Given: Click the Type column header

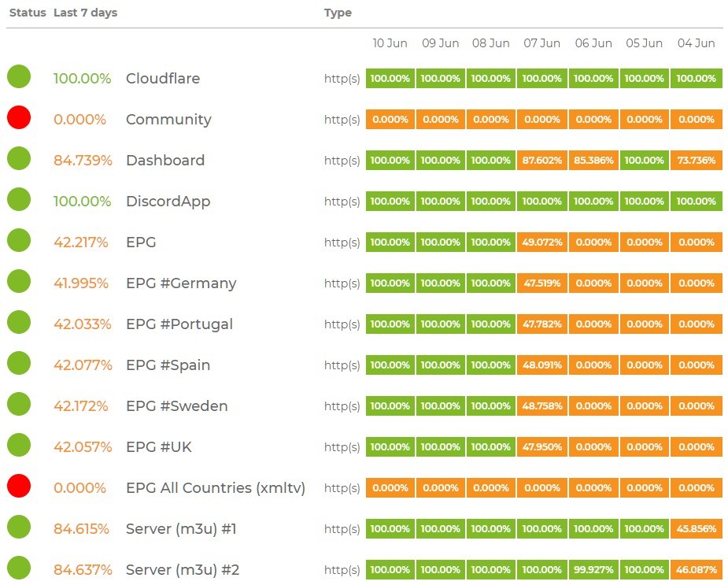Looking at the screenshot, I should (338, 13).
